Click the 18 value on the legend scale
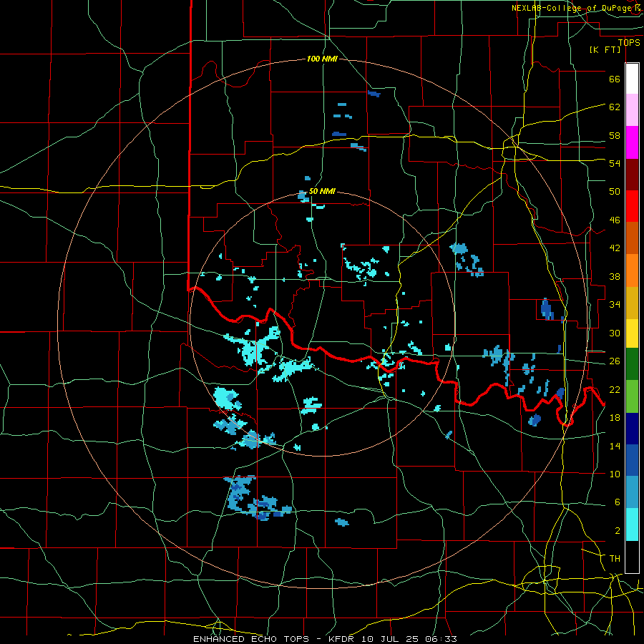Image resolution: width=644 pixels, height=644 pixels. (615, 418)
